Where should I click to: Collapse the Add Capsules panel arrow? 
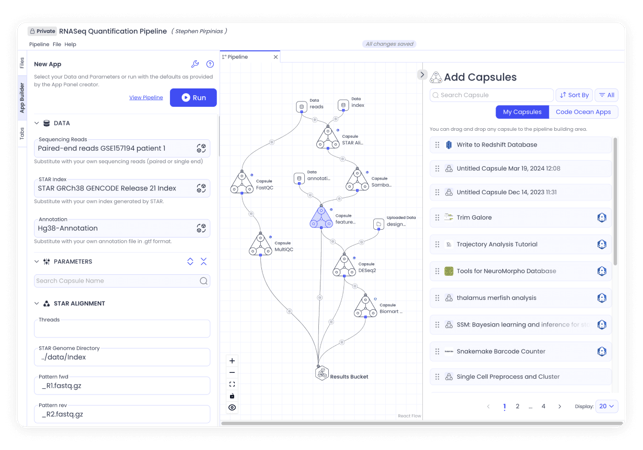click(422, 75)
